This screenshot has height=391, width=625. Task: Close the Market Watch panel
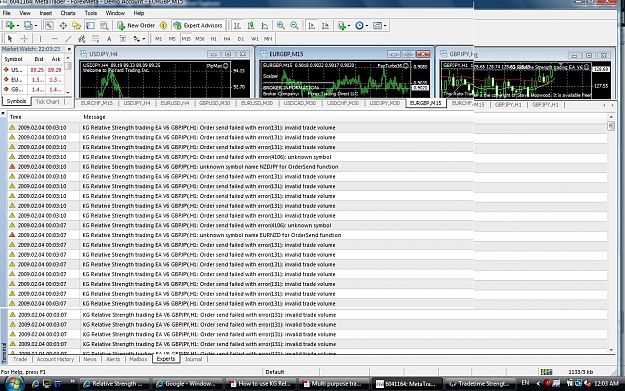click(69, 49)
